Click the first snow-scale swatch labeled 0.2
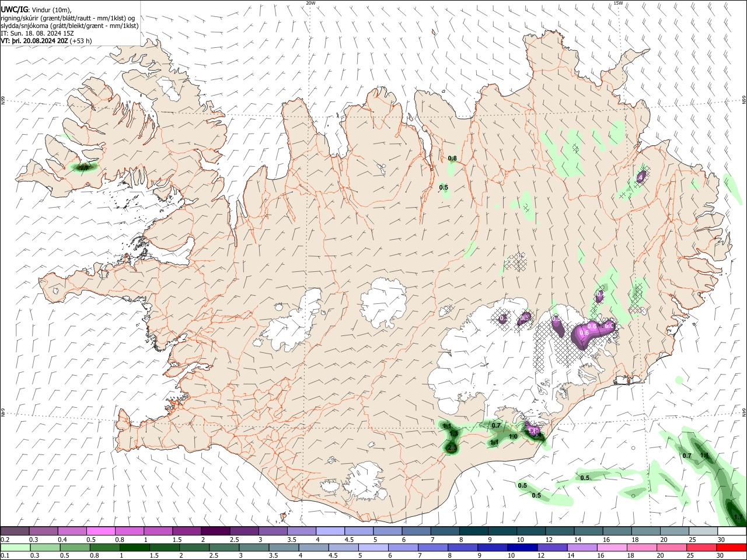Screen dimensions: 747x560 click(x=15, y=531)
